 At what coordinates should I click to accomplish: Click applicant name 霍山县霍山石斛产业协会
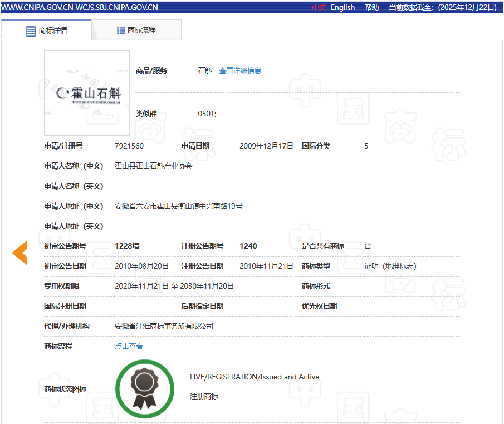(153, 166)
